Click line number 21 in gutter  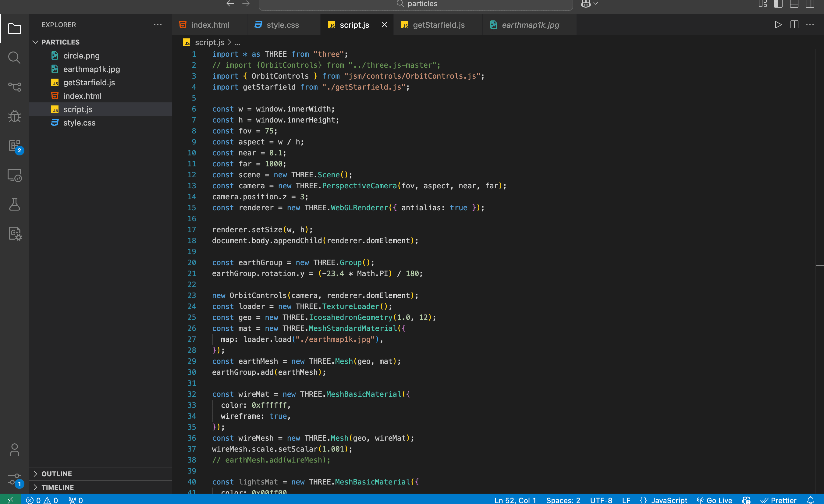[x=192, y=274]
